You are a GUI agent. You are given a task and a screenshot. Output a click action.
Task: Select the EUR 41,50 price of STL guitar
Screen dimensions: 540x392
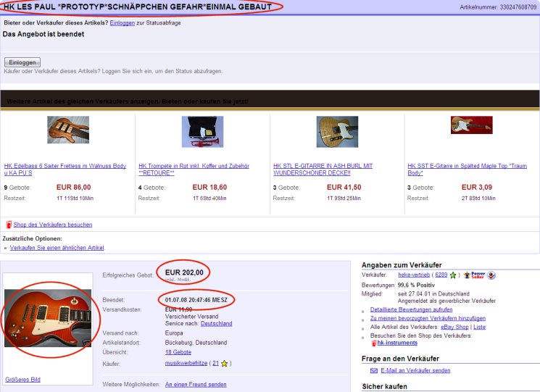[344, 187]
